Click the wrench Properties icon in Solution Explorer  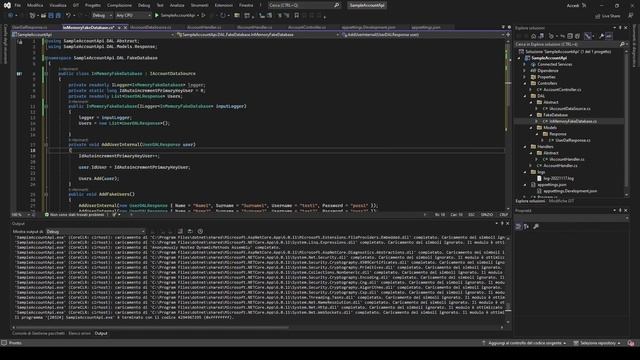(x=602, y=36)
